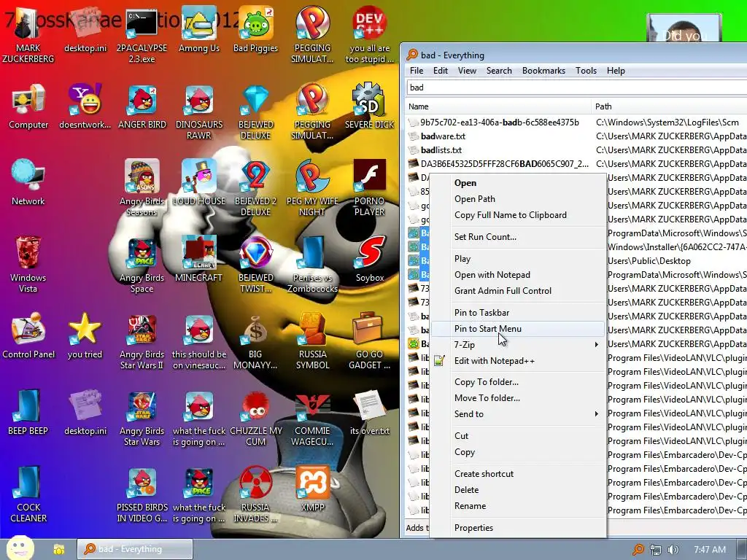The image size is (747, 560).
Task: Select the Computer desktop icon
Action: pos(28,106)
